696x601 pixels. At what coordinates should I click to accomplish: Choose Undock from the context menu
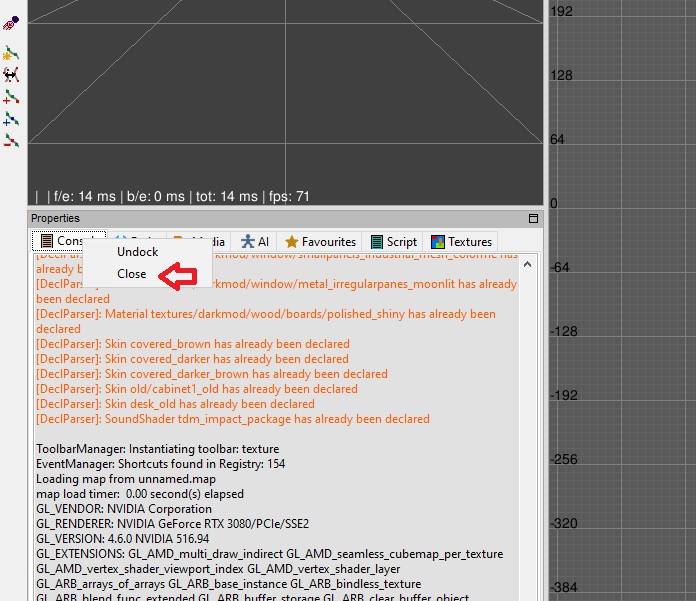pyautogui.click(x=138, y=252)
